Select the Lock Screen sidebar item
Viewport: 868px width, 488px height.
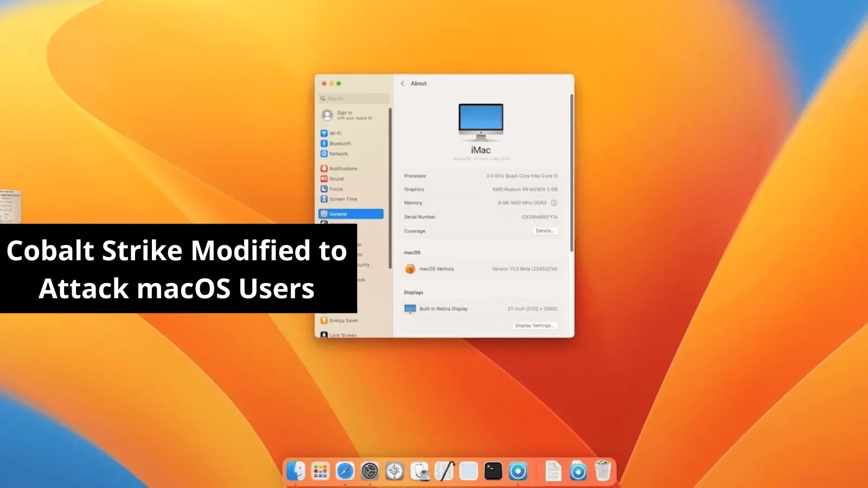coord(339,335)
